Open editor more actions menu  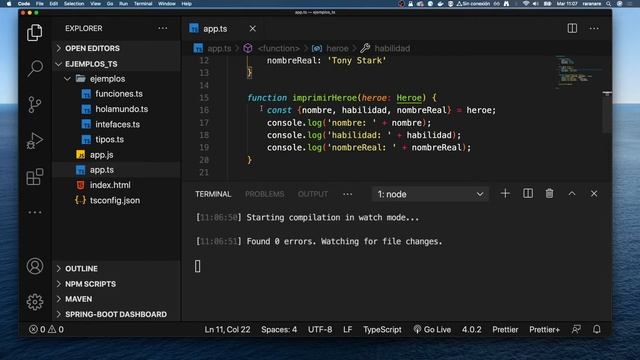pyautogui.click(x=594, y=28)
